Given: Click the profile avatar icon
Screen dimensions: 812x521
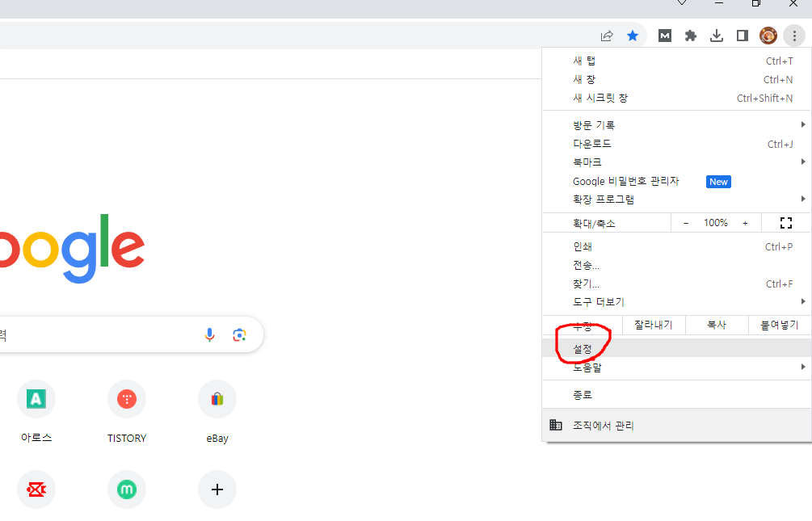Looking at the screenshot, I should (768, 36).
